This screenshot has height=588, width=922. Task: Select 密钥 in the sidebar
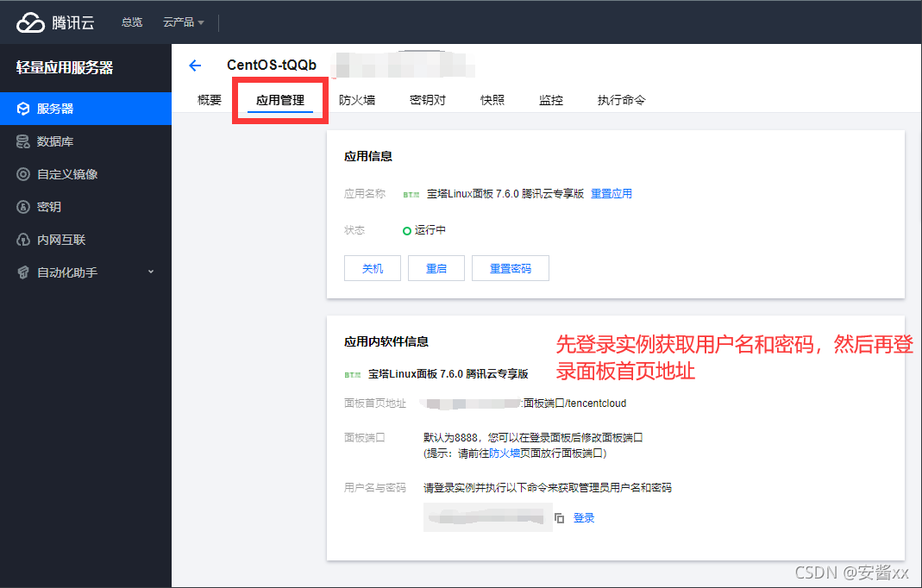tap(86, 207)
